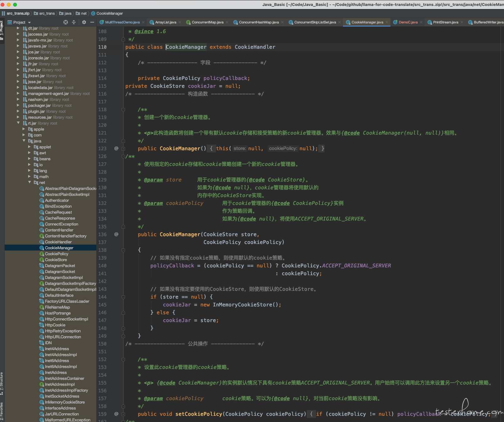Switch to MultiThreadDemo.java tab
Image resolution: width=504 pixels, height=422 pixels.
(x=122, y=22)
